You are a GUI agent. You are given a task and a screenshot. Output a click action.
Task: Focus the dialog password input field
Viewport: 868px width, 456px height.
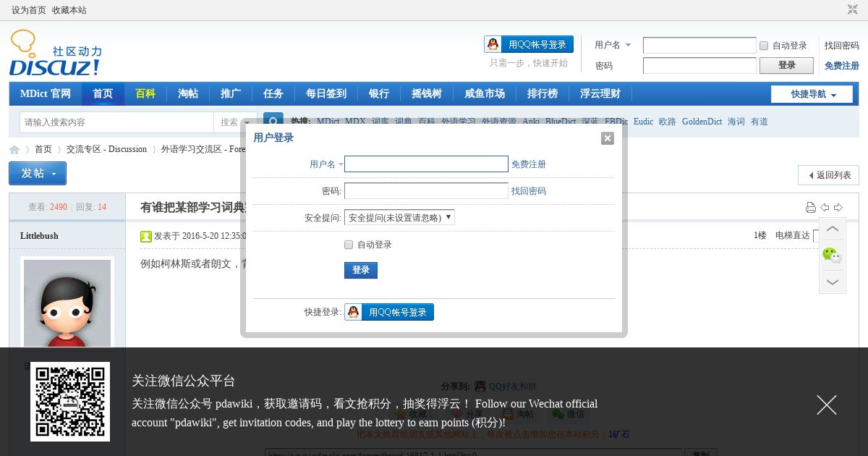click(x=426, y=191)
